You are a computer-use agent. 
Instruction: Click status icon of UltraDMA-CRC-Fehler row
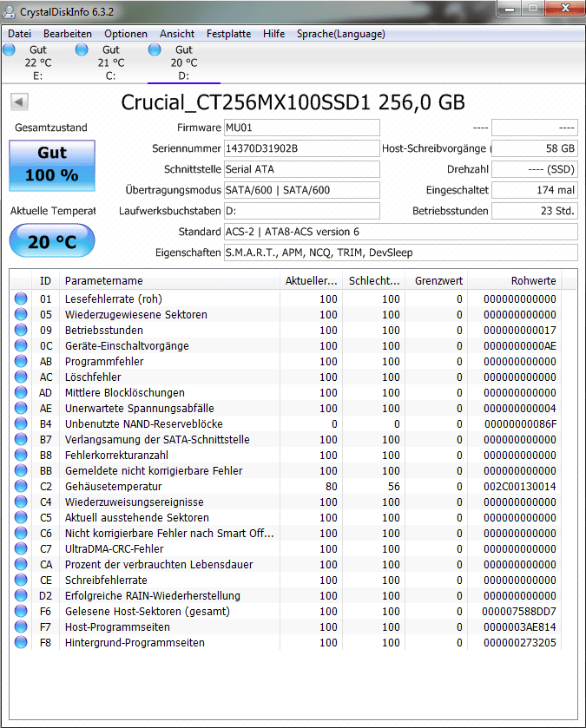point(21,548)
